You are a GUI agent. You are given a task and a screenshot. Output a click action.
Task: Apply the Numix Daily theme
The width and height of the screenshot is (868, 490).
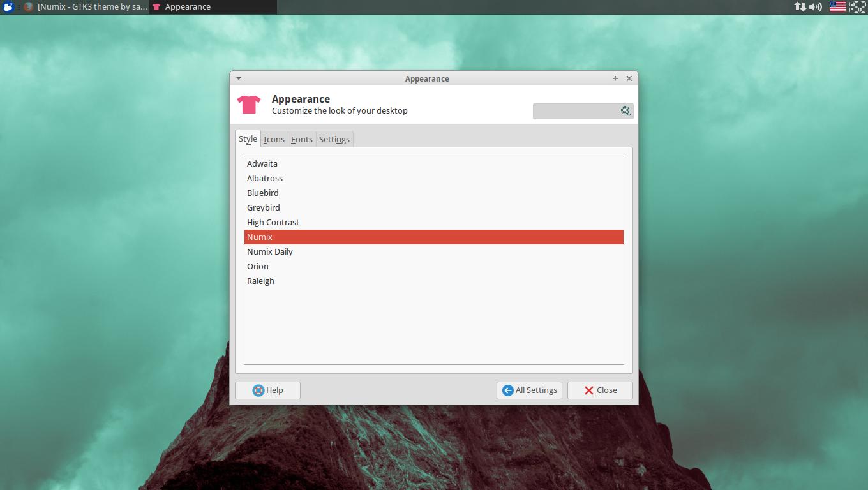(434, 251)
